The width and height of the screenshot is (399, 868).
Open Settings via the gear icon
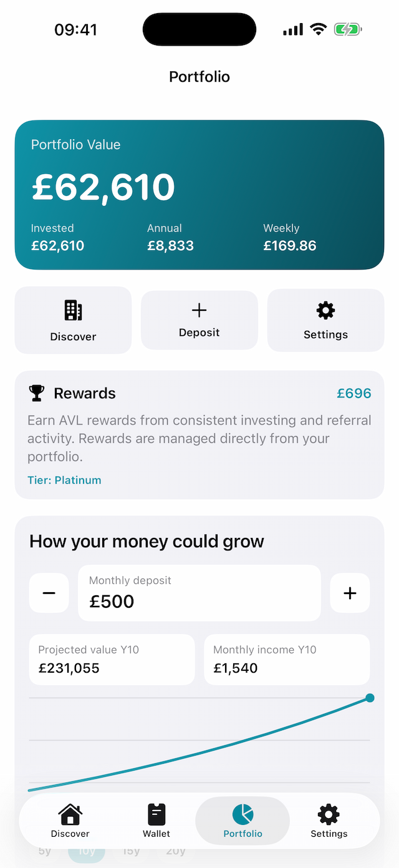[x=325, y=310]
